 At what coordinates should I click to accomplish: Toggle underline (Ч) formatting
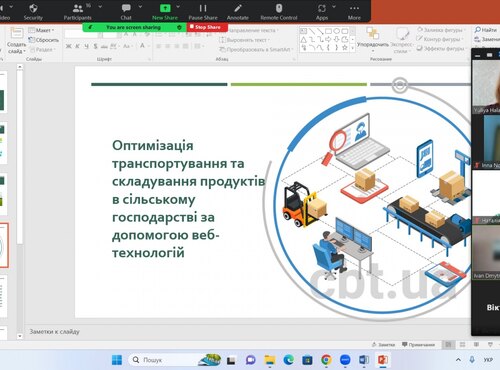point(87,46)
